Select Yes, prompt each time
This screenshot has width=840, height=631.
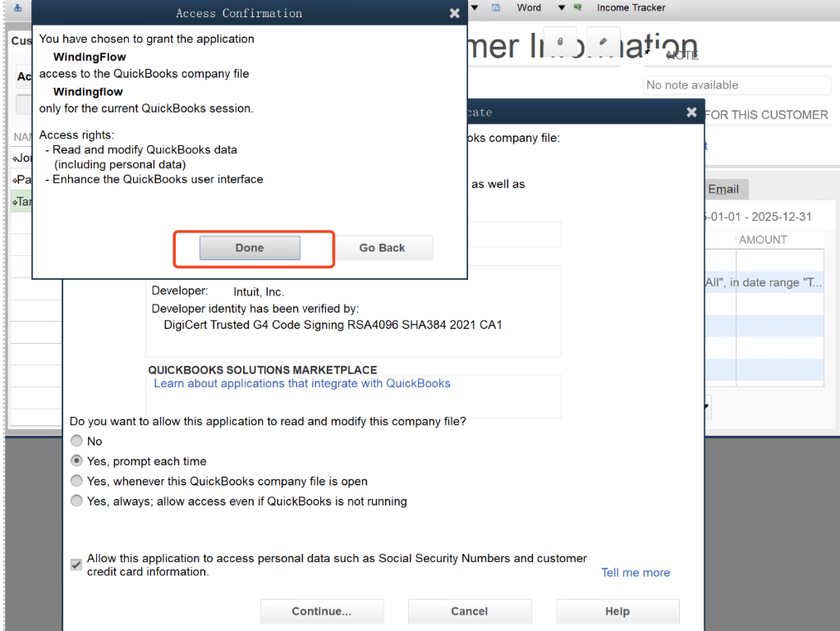(x=76, y=461)
